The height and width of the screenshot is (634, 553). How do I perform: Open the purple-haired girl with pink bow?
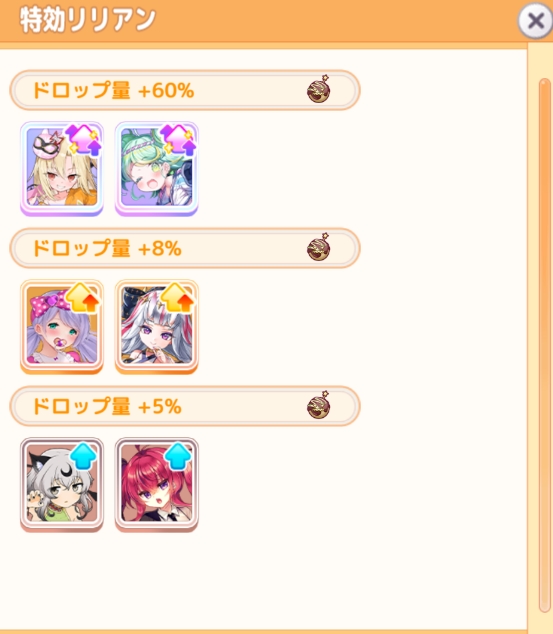click(x=62, y=326)
